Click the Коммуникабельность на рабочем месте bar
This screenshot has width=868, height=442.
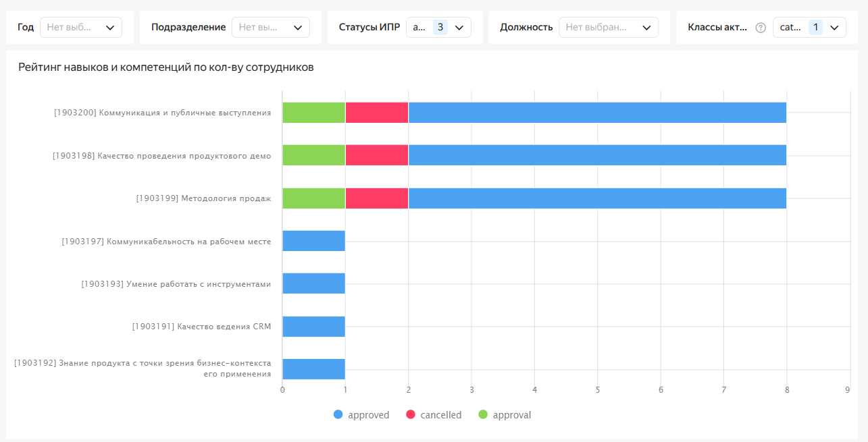313,241
